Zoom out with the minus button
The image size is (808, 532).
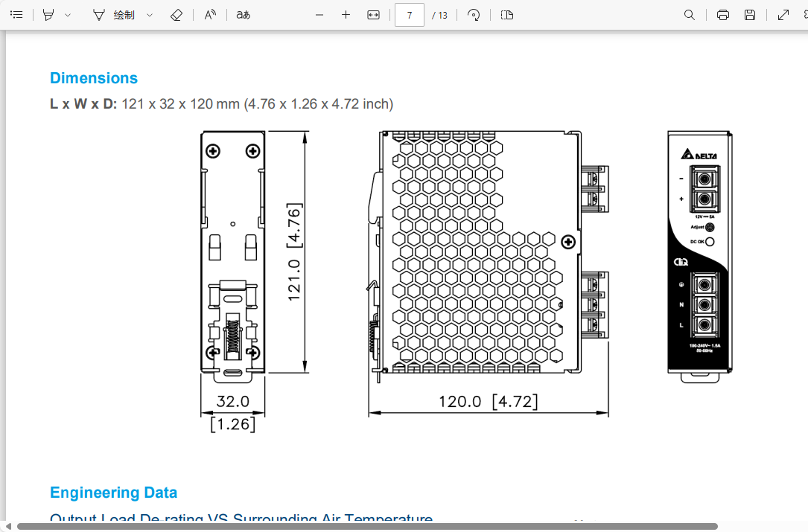pos(319,15)
